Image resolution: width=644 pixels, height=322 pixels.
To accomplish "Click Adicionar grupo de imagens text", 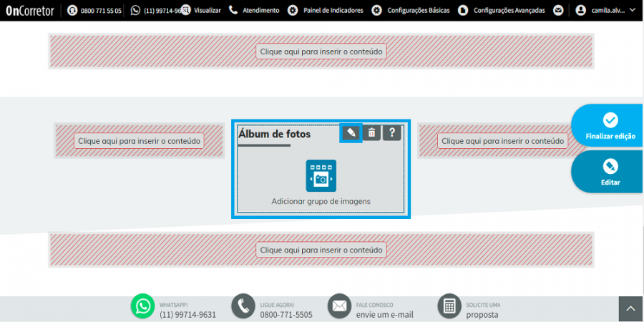I will pyautogui.click(x=321, y=201).
